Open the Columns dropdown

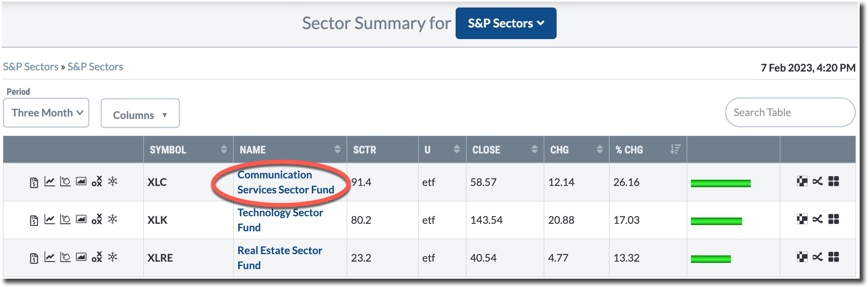(x=140, y=114)
